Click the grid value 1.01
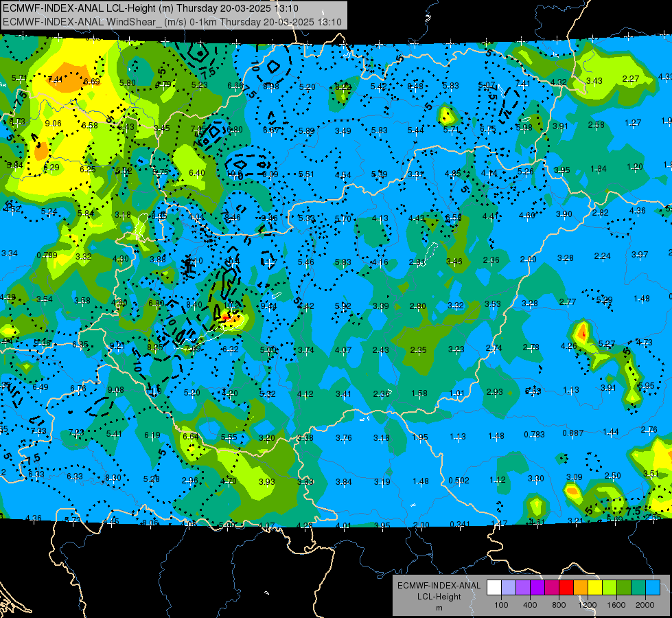 (x=457, y=393)
